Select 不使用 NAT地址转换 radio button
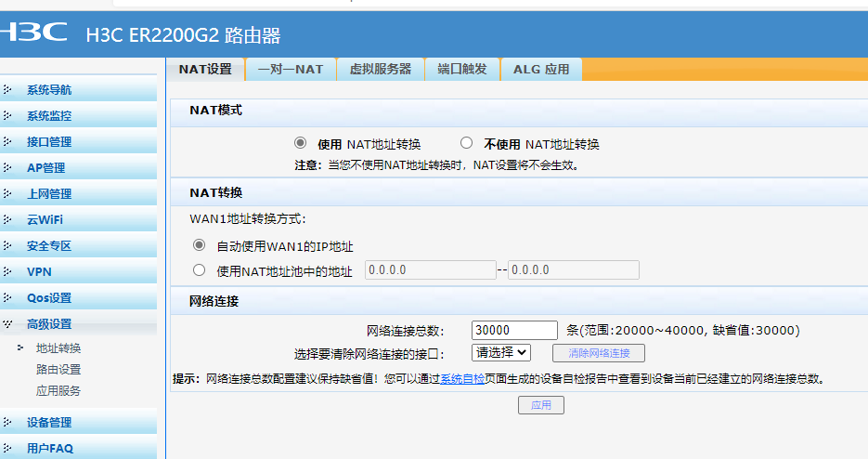 click(467, 143)
